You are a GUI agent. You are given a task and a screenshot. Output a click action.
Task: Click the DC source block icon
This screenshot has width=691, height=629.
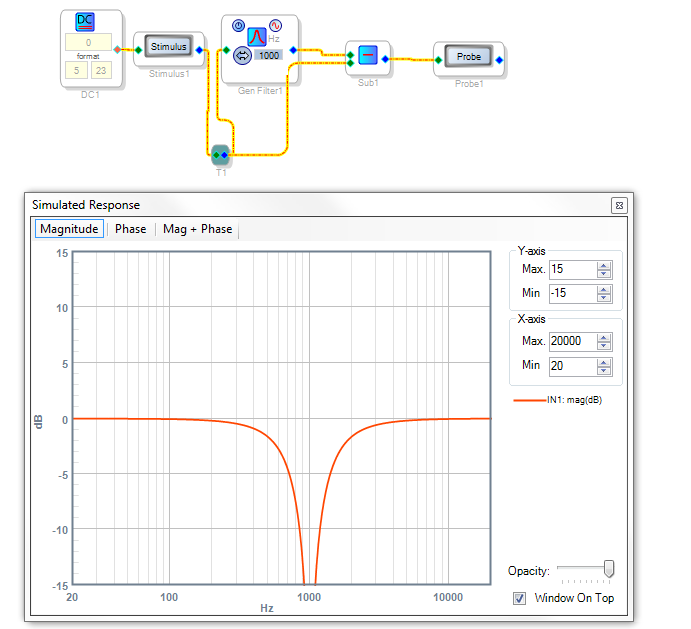[85, 22]
